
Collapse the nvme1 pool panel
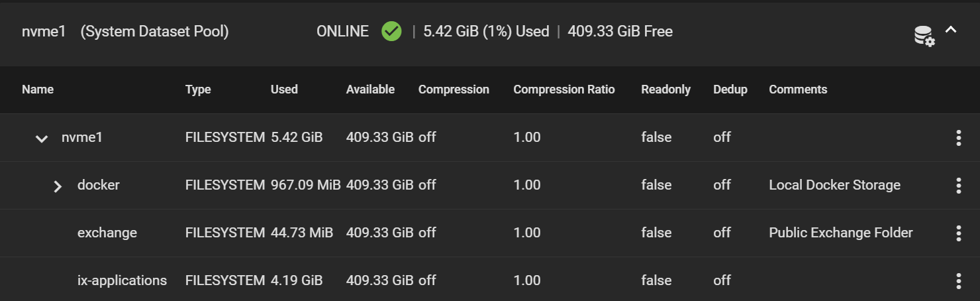point(951,30)
